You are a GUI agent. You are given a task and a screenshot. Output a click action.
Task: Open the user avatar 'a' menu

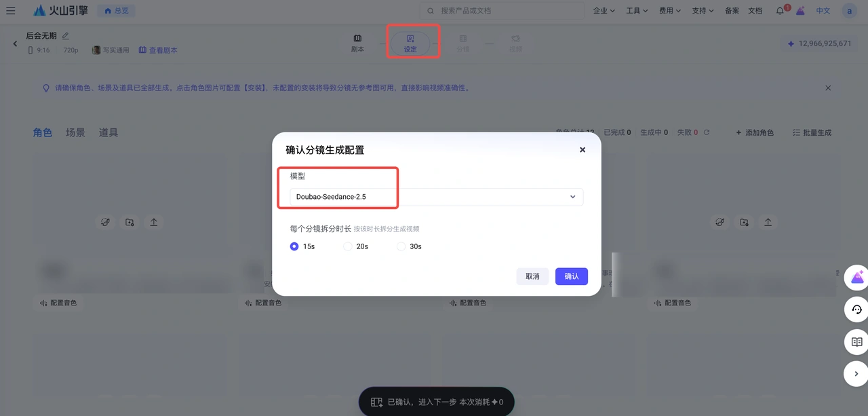click(x=849, y=11)
